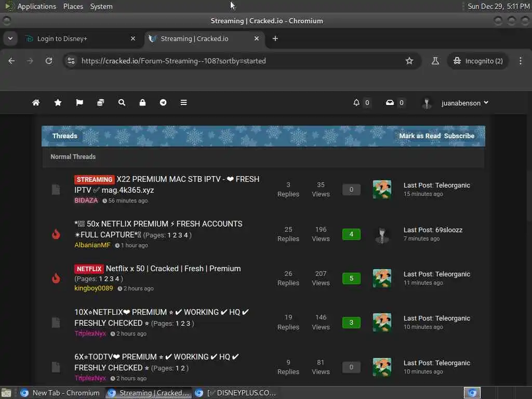The image size is (532, 399).
Task: Open a new browser tab
Action: (275, 38)
